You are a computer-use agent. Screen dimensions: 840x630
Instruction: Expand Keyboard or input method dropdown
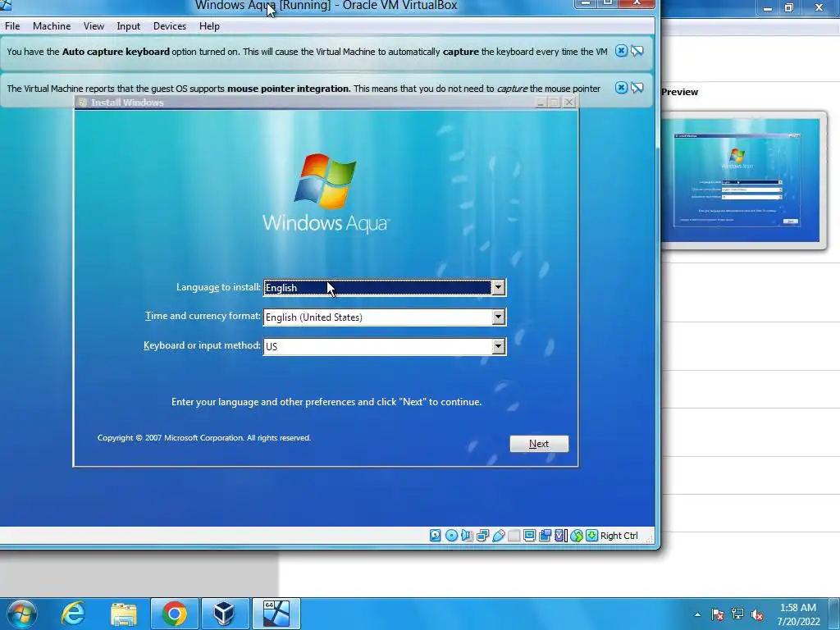click(498, 346)
